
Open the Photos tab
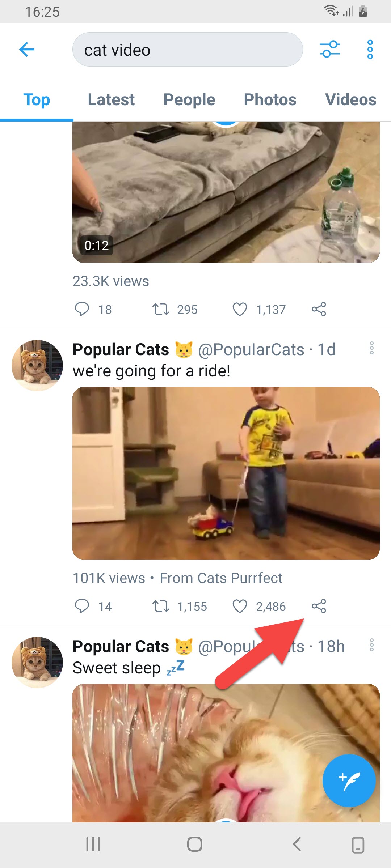click(x=270, y=100)
